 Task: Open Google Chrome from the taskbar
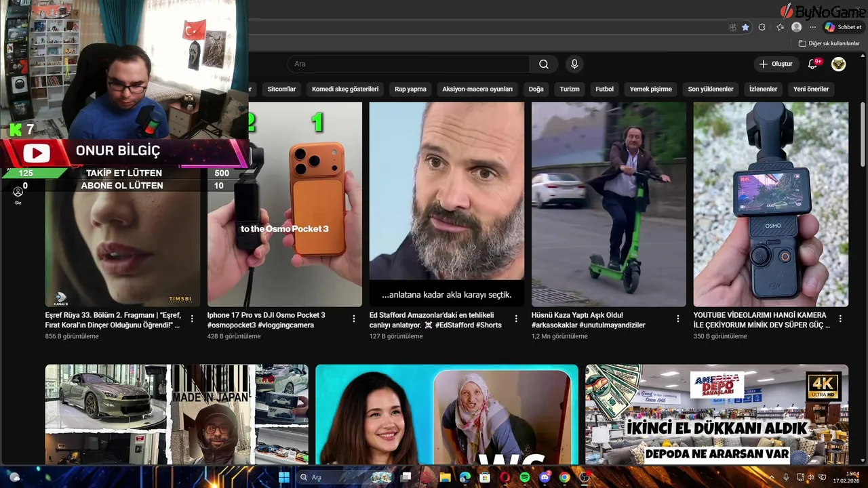(x=564, y=477)
